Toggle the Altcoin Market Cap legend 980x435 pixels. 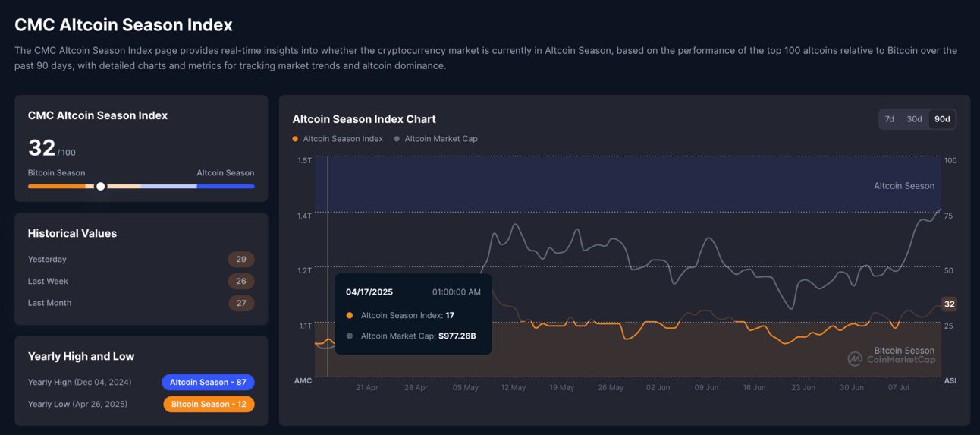point(436,139)
